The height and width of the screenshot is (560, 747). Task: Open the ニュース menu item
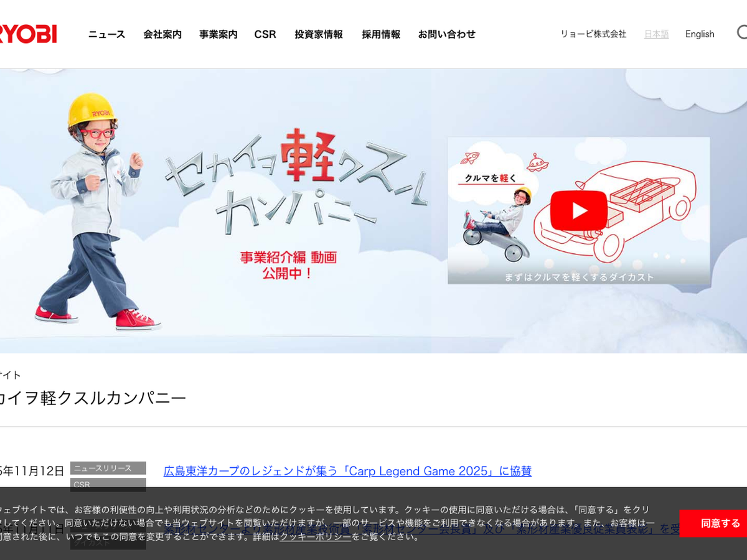(x=106, y=34)
